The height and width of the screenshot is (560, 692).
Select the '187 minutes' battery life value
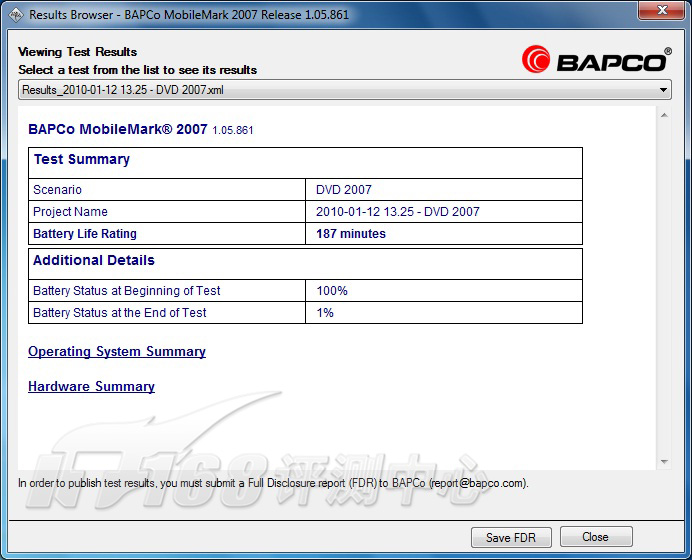pyautogui.click(x=351, y=234)
